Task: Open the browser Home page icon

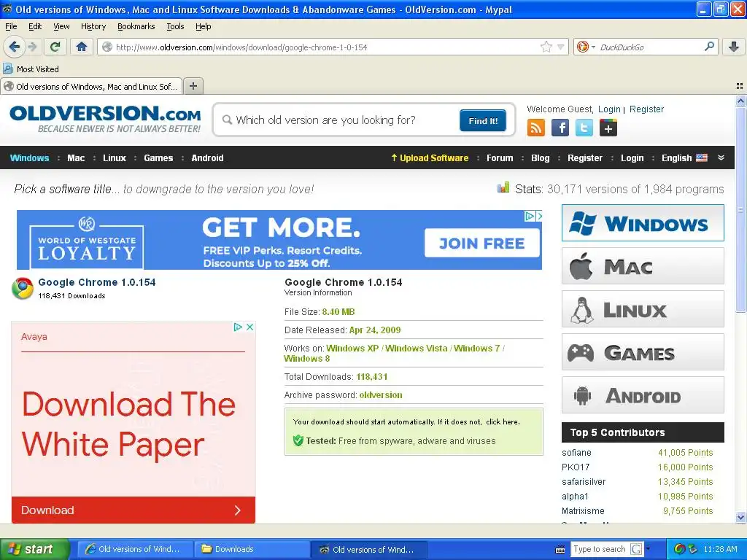Action: [x=82, y=47]
